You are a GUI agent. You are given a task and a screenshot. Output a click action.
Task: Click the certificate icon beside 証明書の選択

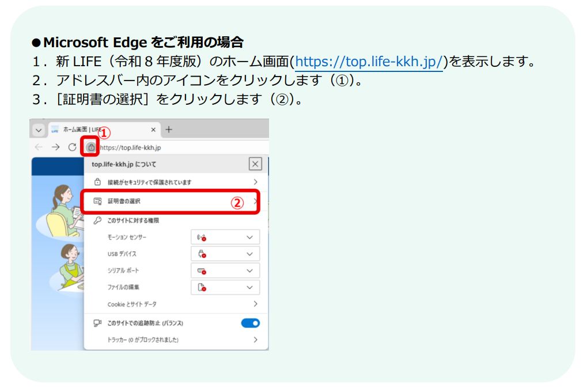pyautogui.click(x=97, y=201)
